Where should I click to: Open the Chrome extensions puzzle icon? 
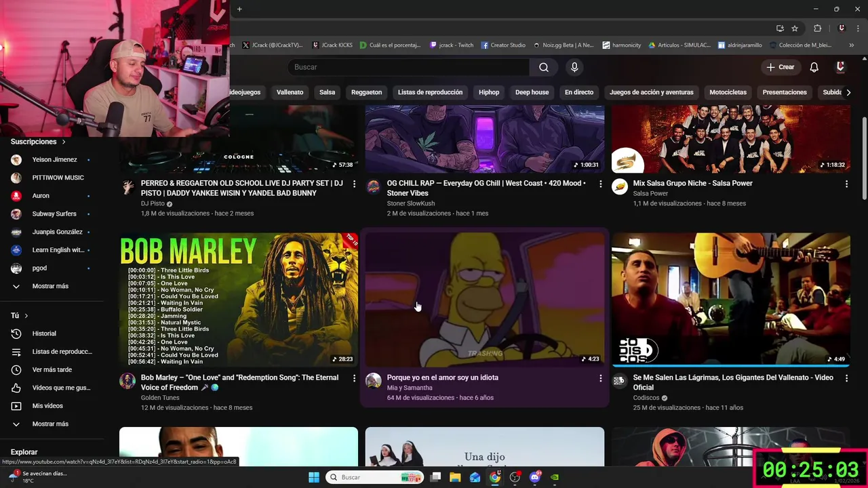coord(817,28)
